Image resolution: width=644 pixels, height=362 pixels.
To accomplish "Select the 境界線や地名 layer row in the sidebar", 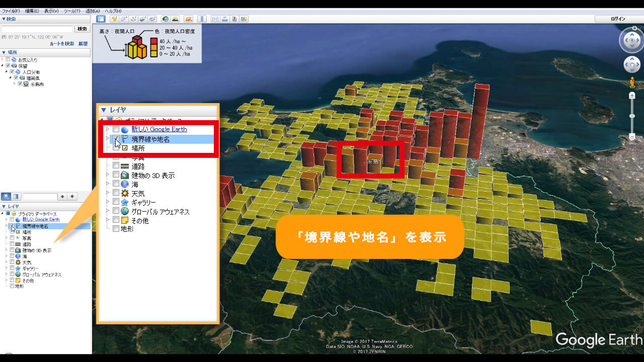I will (50, 226).
